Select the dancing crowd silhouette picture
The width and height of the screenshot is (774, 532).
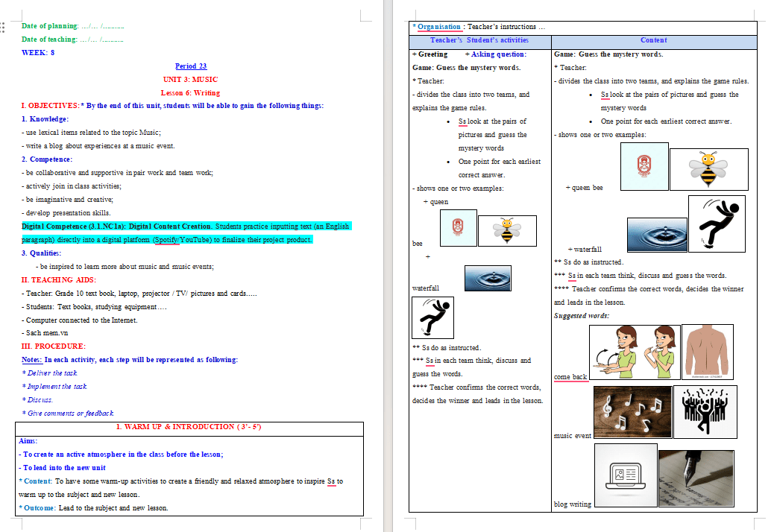705,412
